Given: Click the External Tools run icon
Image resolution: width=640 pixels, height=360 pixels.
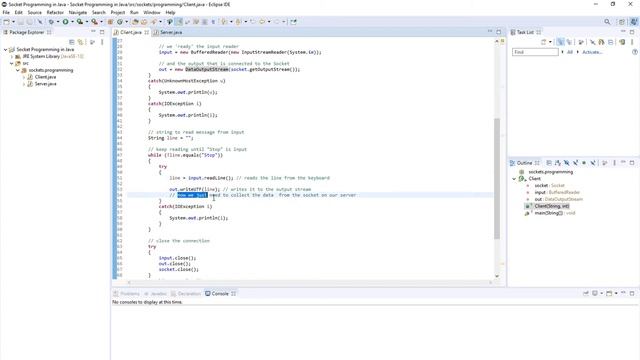Looking at the screenshot, I should 95,22.
